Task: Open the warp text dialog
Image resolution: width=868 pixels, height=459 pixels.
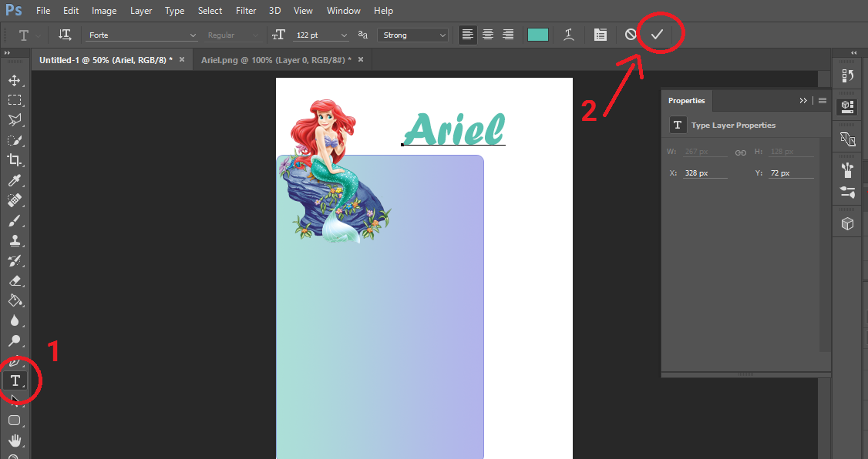Action: (569, 35)
